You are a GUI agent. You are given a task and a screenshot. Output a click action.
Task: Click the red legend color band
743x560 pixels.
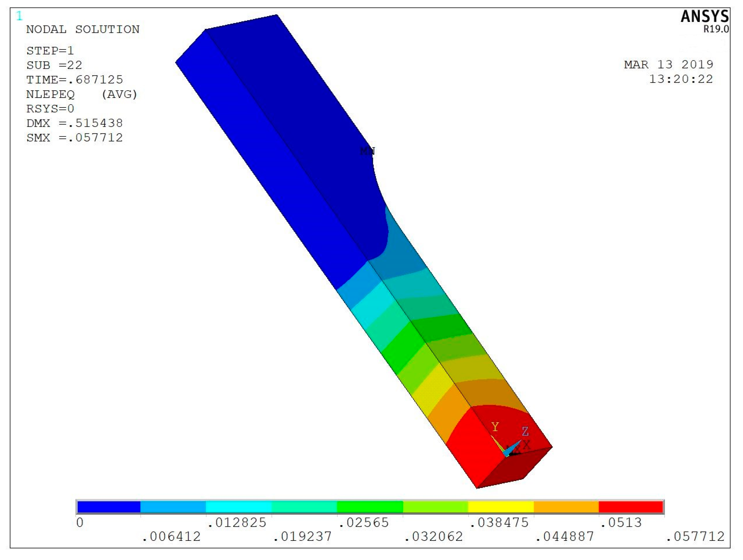click(631, 507)
